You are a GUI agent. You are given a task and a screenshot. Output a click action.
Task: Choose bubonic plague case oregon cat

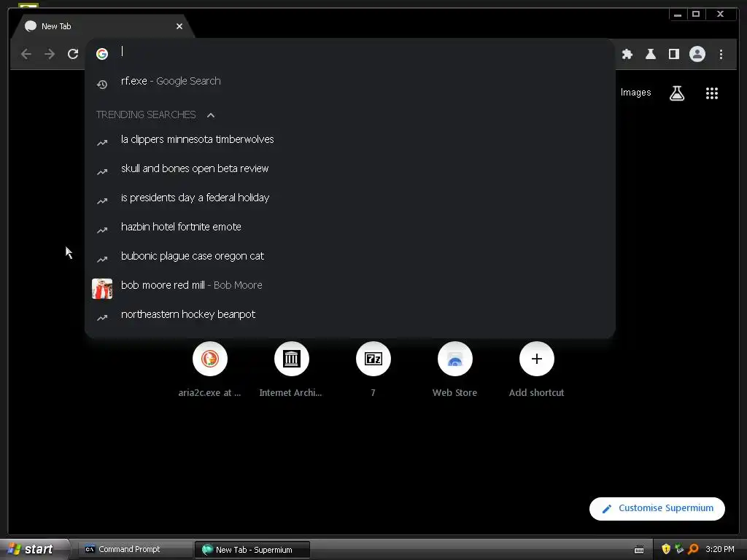point(349,256)
